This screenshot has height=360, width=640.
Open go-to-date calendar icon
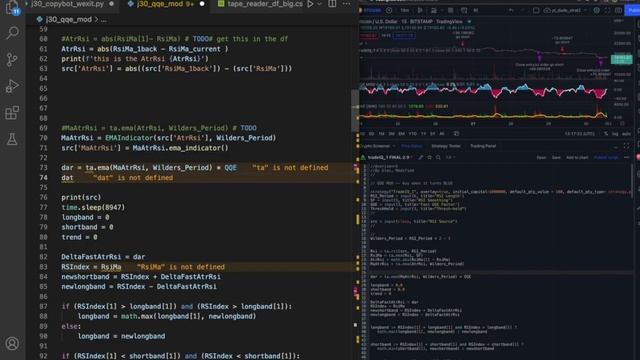[456, 134]
